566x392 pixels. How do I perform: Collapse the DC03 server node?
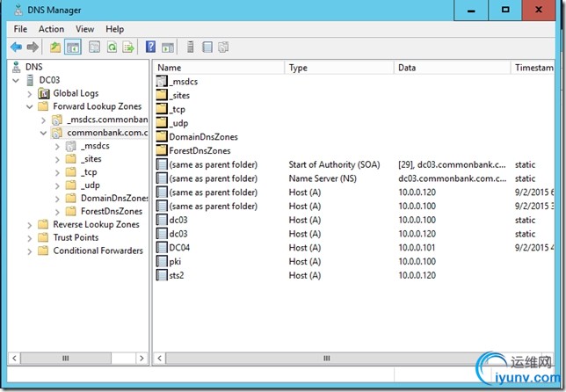point(16,80)
